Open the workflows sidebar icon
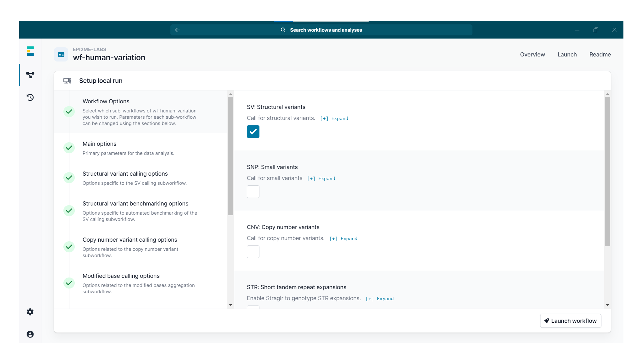 coord(30,75)
